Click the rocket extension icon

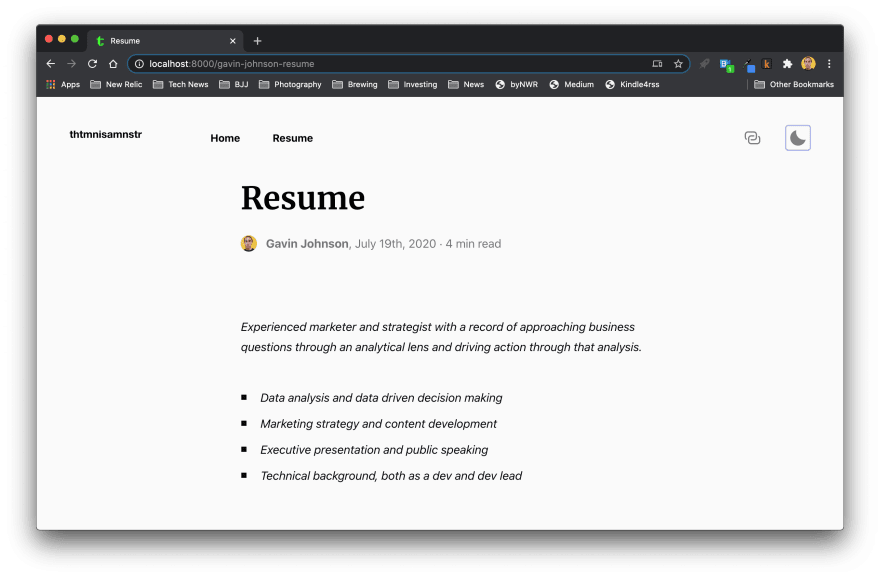(x=704, y=64)
